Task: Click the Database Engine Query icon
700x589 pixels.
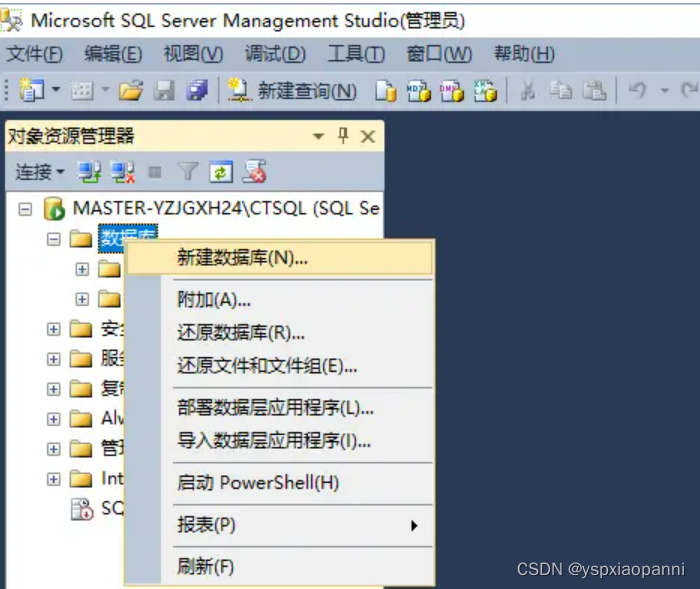Action: coord(386,91)
